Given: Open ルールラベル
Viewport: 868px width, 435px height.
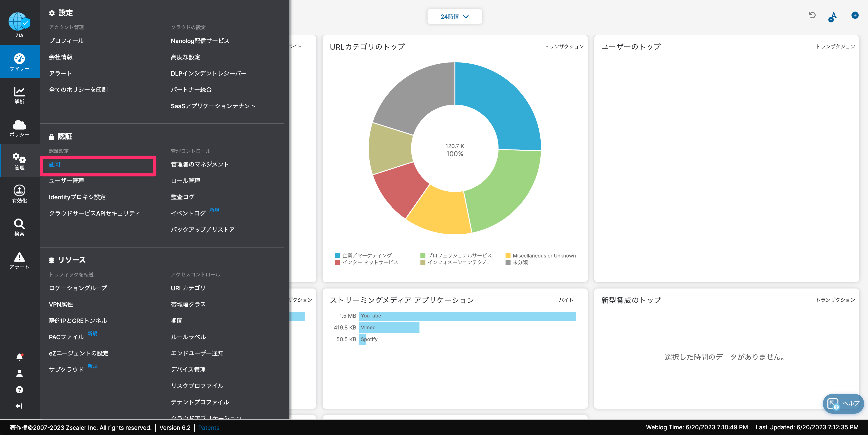Looking at the screenshot, I should tap(188, 337).
